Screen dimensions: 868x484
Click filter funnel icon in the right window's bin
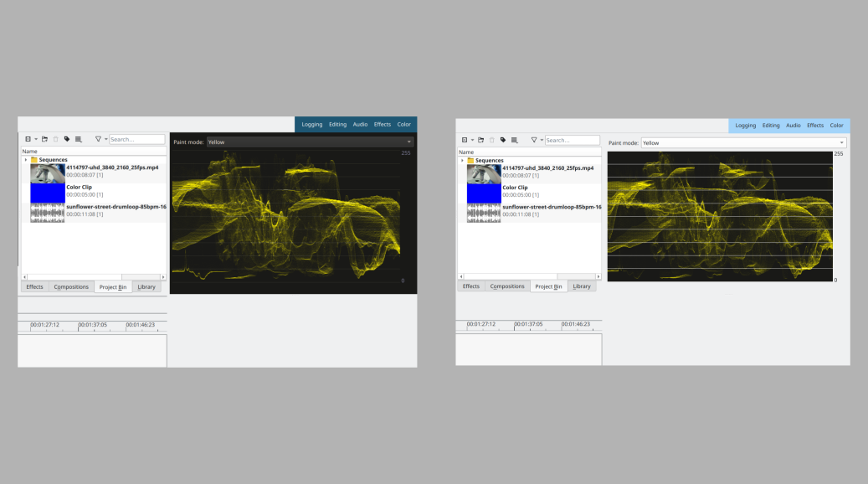(x=534, y=141)
